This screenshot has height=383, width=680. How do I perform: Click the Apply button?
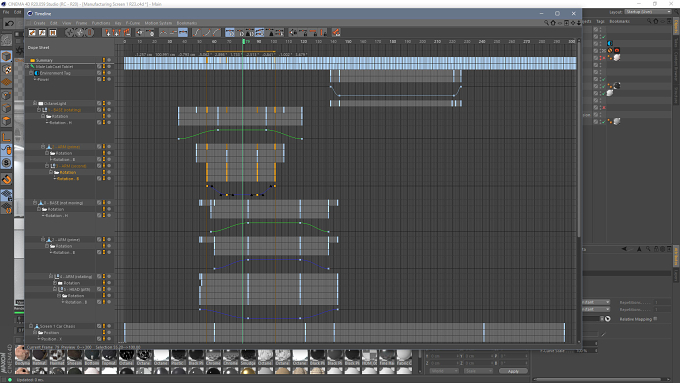click(513, 371)
